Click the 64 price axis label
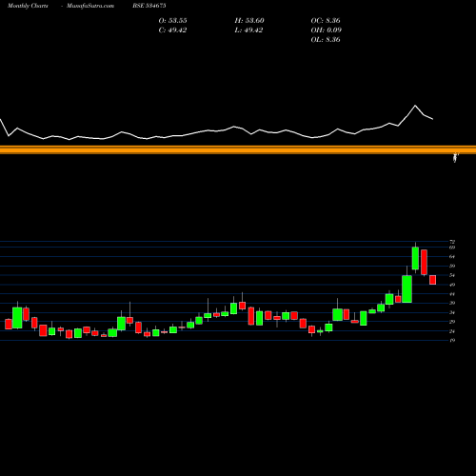Viewport: 476px width, 476px height. pos(452,256)
